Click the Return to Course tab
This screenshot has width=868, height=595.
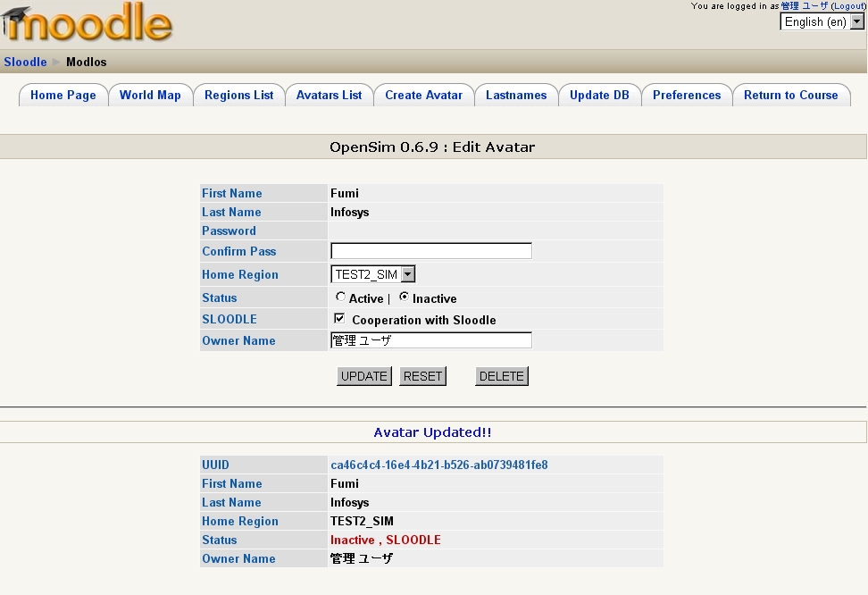pyautogui.click(x=790, y=96)
